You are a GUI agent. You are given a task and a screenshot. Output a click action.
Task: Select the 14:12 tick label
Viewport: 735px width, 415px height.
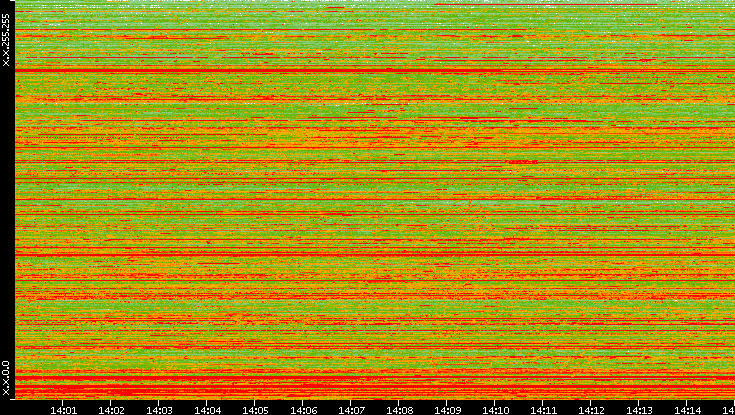pos(591,410)
